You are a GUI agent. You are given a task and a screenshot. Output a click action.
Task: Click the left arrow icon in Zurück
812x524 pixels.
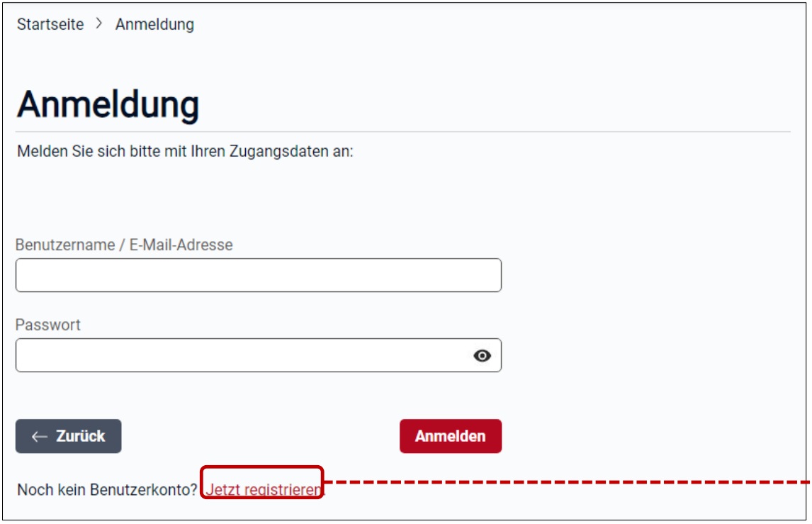pyautogui.click(x=40, y=437)
